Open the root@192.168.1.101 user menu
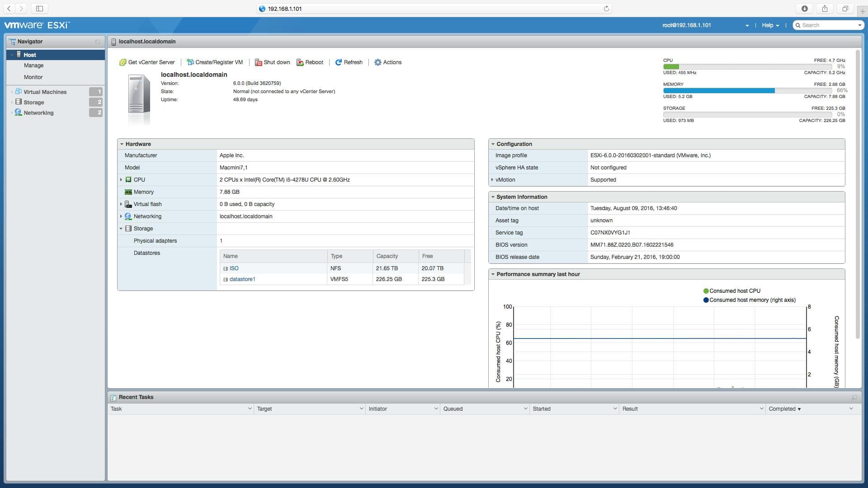This screenshot has height=488, width=868. pos(687,25)
